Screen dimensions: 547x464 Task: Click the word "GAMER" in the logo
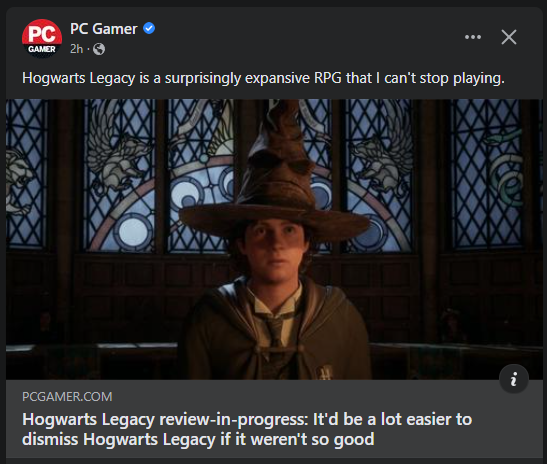pos(42,49)
